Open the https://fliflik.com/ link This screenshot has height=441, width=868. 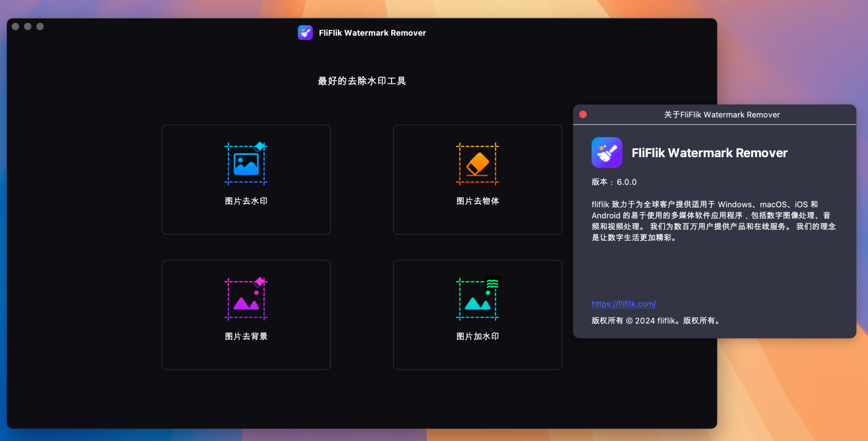pyautogui.click(x=624, y=303)
